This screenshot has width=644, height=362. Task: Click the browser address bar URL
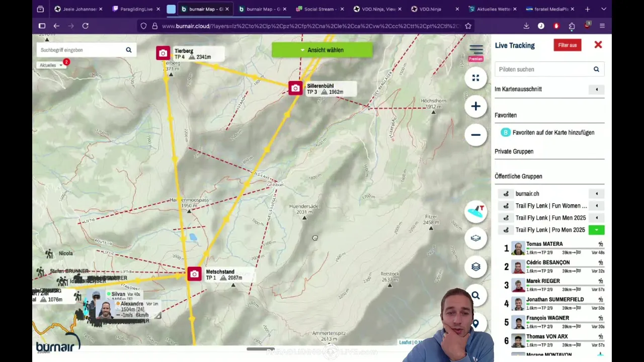tap(310, 26)
